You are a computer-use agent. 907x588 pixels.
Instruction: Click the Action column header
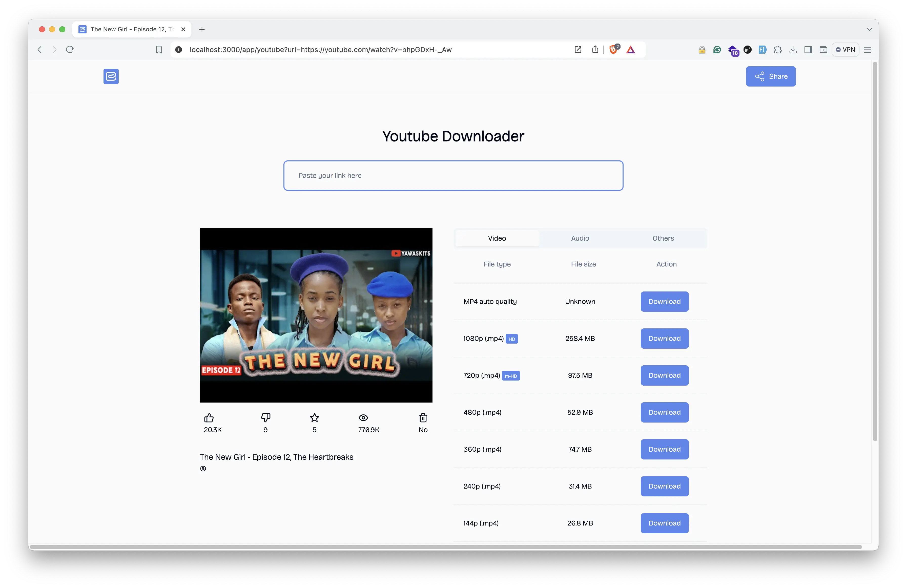tap(666, 264)
